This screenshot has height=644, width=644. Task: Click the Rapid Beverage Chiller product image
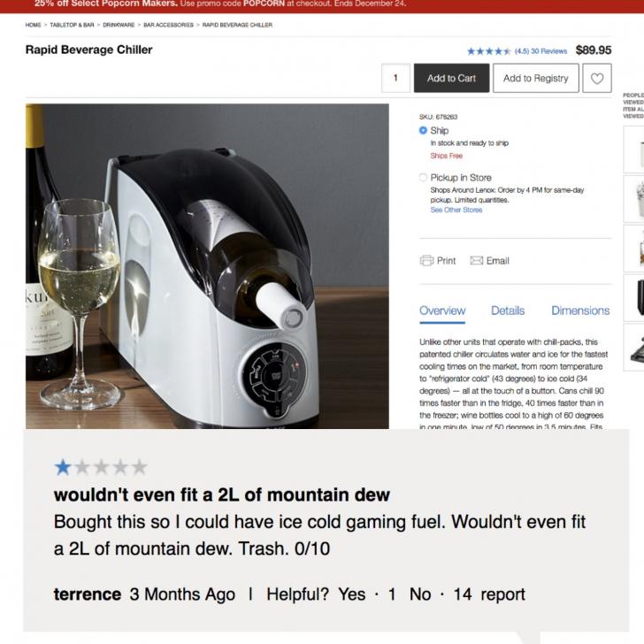point(207,266)
